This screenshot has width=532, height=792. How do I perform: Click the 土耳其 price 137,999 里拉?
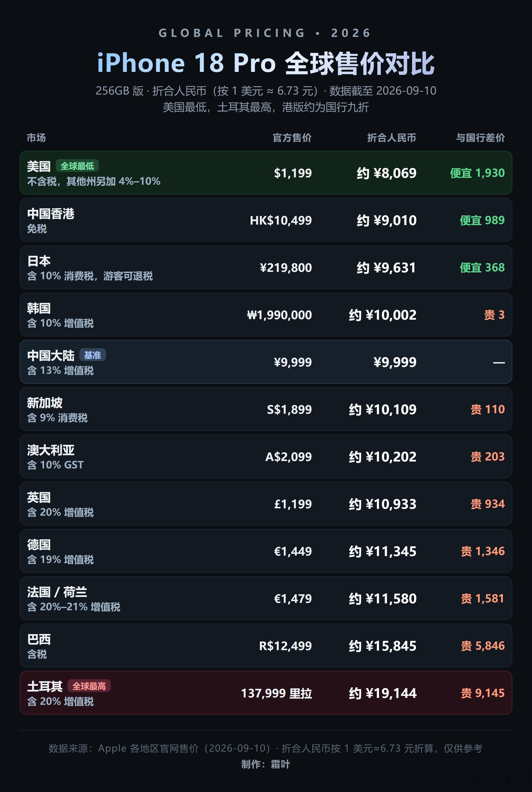pyautogui.click(x=277, y=693)
